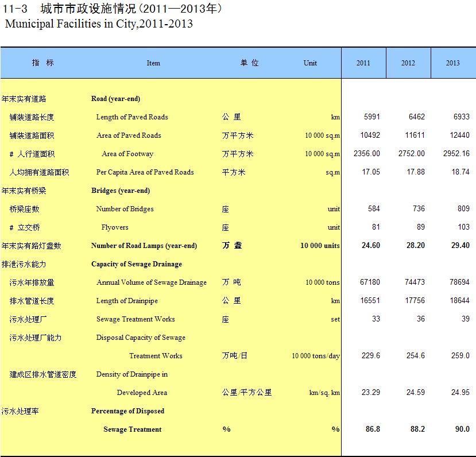Select the 'Area of Footway' label
This screenshot has height=457, width=476.
[127, 154]
